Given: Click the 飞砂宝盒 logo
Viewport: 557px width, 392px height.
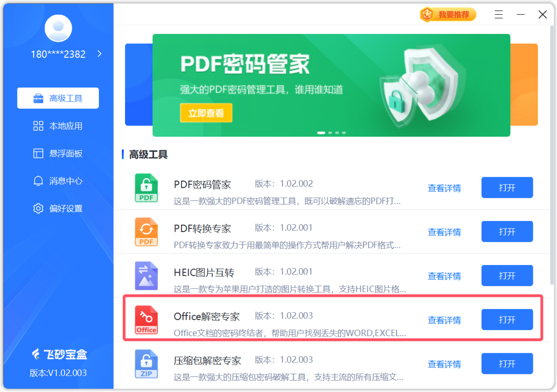Looking at the screenshot, I should [59, 354].
